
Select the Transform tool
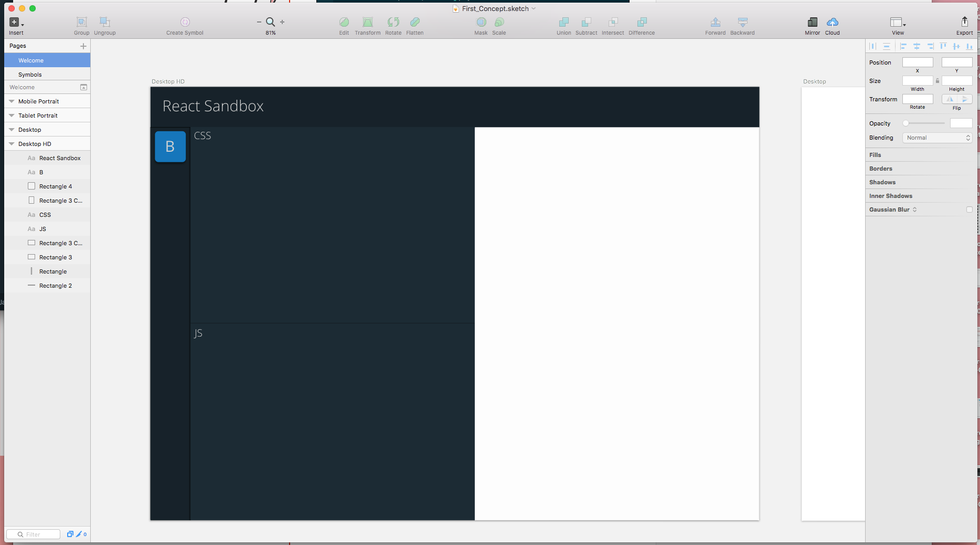tap(368, 22)
